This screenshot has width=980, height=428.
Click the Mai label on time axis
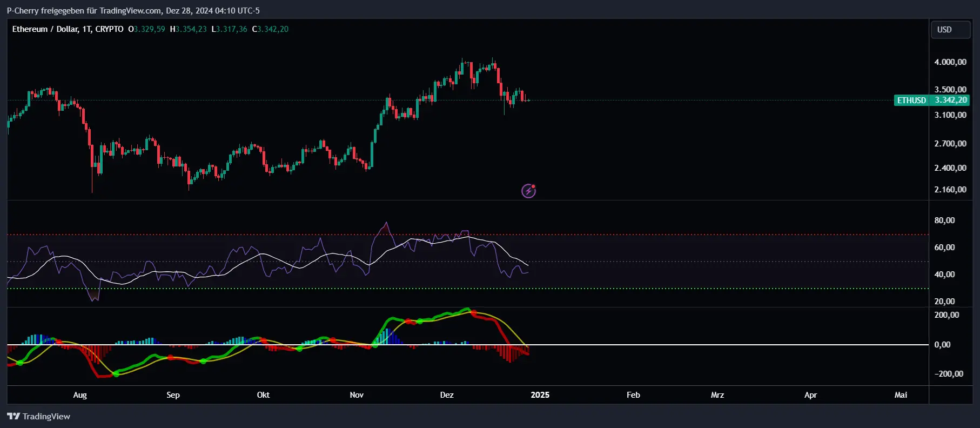click(901, 395)
